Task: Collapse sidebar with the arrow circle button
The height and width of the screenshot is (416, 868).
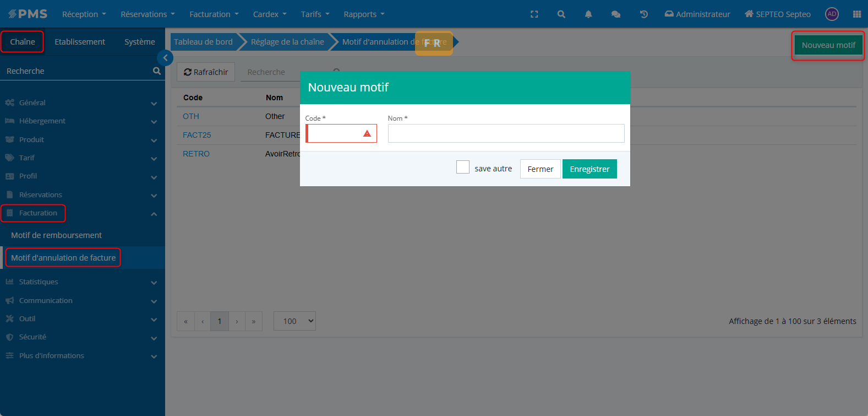Action: (x=165, y=58)
